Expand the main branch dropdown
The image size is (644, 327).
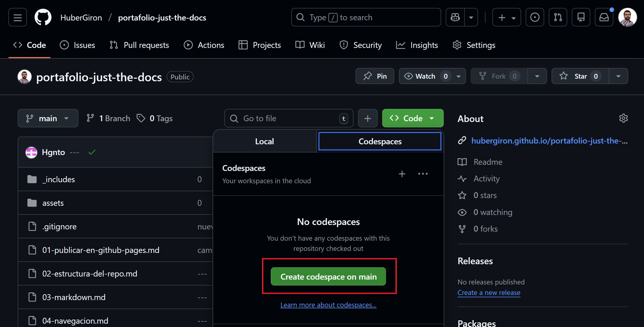point(48,118)
